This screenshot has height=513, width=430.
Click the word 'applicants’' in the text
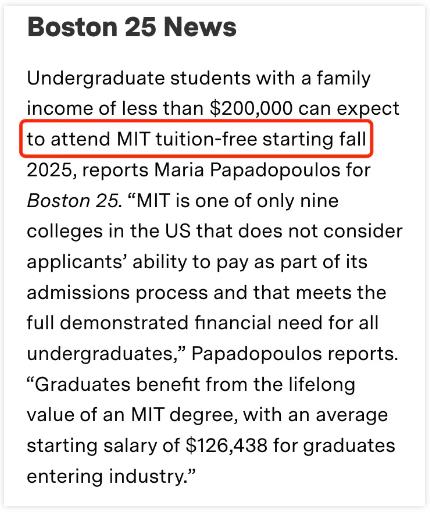[x=76, y=262]
